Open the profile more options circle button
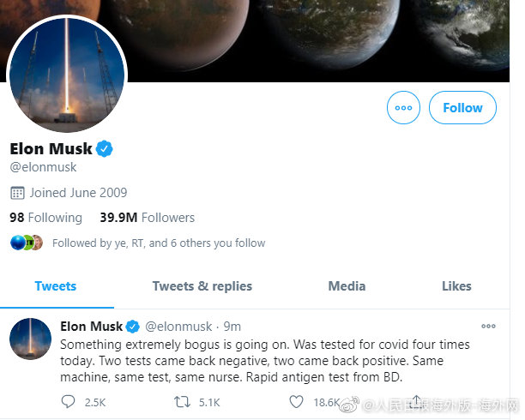Viewport: 525px width, 420px height. (x=404, y=108)
